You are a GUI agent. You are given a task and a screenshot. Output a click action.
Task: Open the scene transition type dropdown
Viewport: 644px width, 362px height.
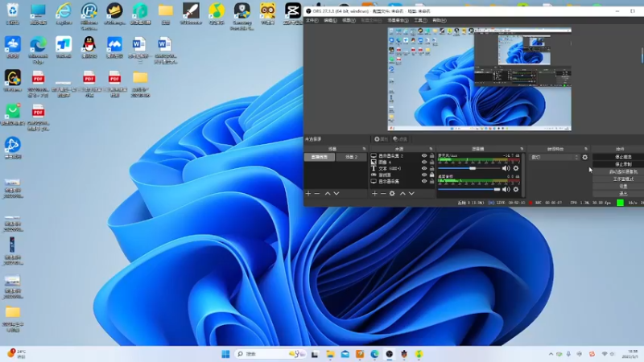(x=554, y=157)
